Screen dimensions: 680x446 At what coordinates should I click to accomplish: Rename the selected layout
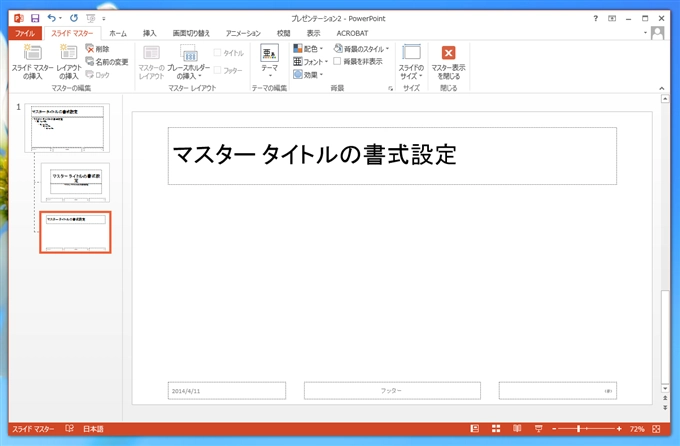pos(107,62)
